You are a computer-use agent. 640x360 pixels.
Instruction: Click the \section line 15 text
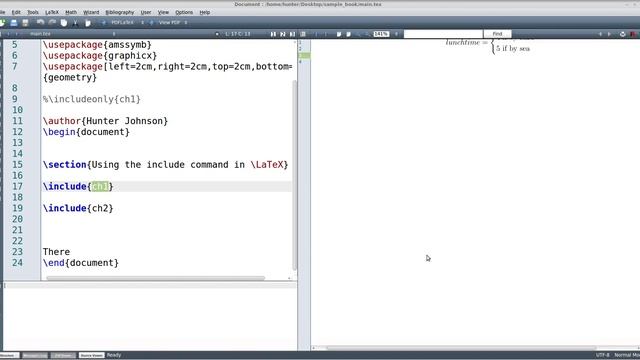(166, 165)
